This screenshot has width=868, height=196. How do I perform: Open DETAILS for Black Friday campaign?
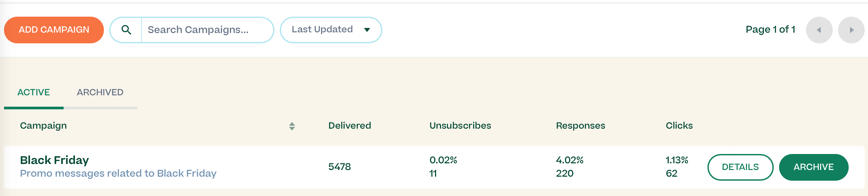click(740, 167)
